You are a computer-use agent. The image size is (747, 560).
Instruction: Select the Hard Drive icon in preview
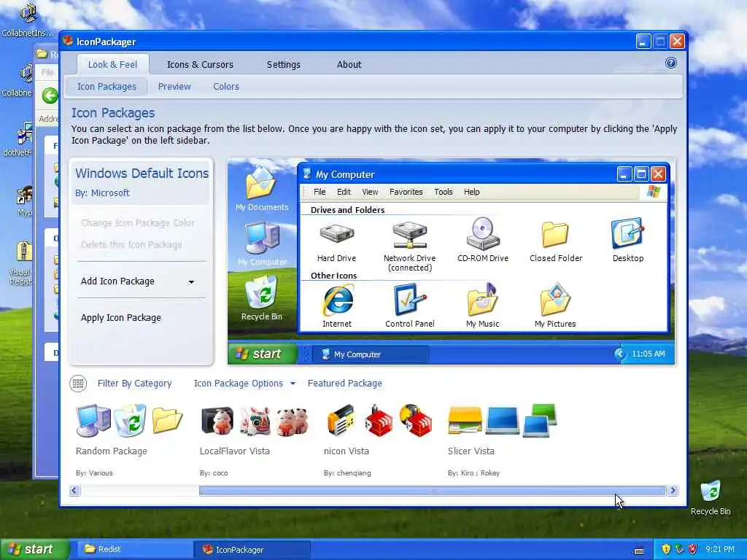pos(337,234)
